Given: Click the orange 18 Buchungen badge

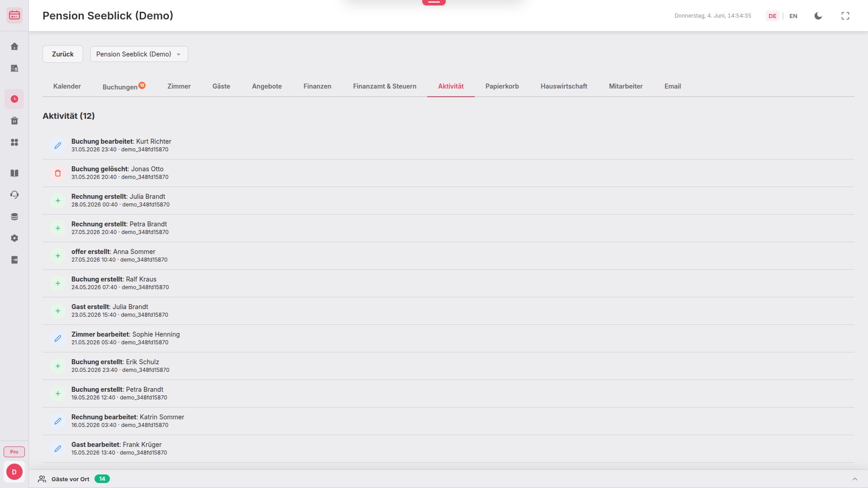Looking at the screenshot, I should point(142,85).
